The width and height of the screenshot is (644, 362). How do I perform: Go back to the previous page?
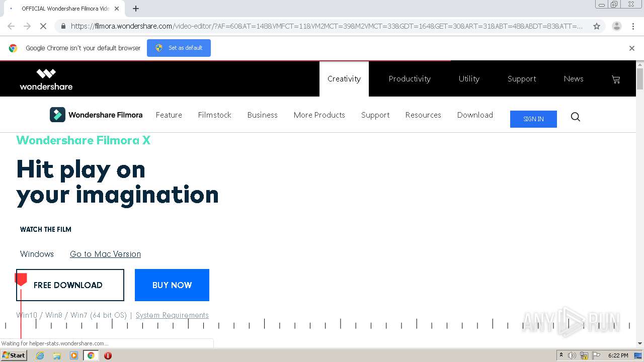click(x=11, y=26)
